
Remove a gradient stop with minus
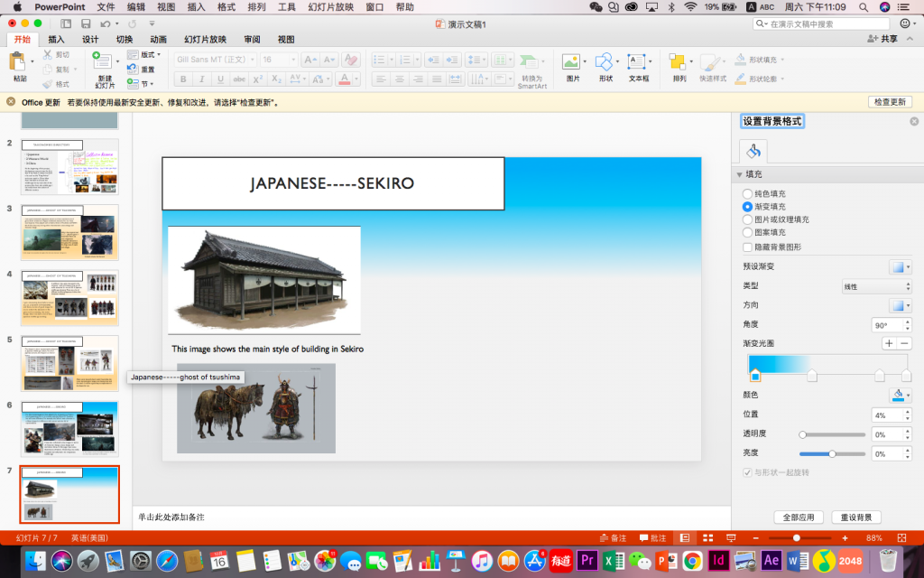click(x=904, y=343)
